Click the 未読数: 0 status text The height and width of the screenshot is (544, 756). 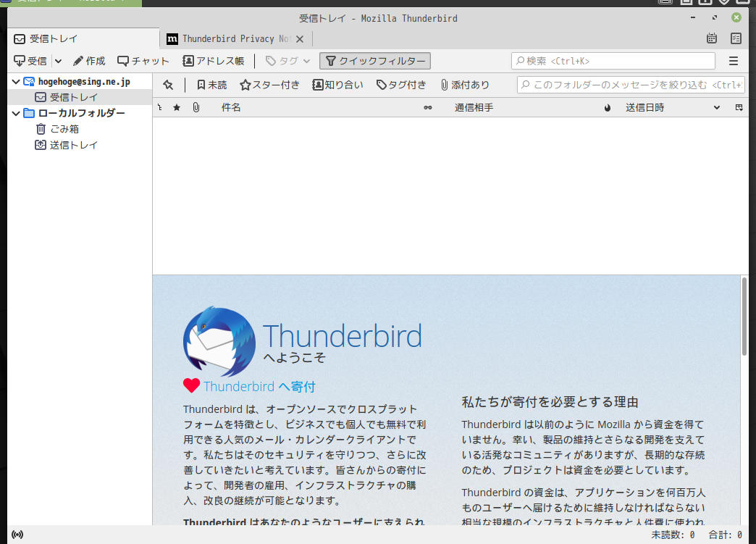click(673, 535)
